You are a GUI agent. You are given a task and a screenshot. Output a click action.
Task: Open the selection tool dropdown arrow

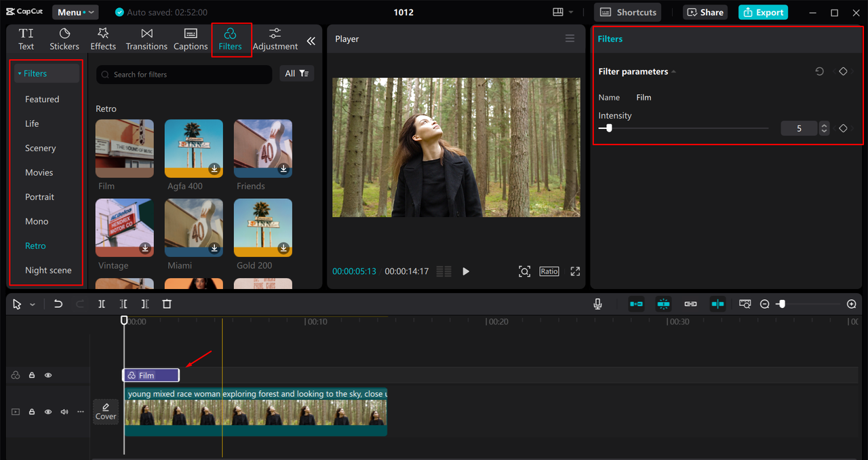coord(33,305)
